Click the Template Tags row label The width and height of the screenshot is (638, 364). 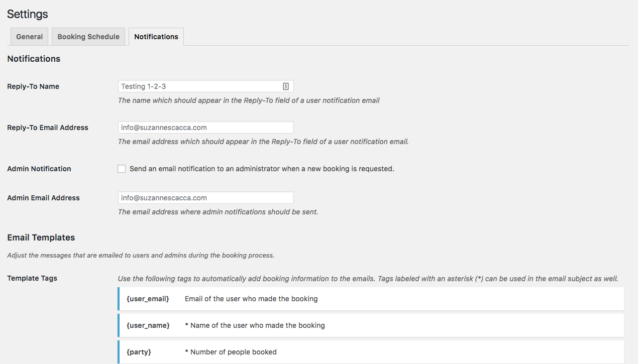(32, 278)
